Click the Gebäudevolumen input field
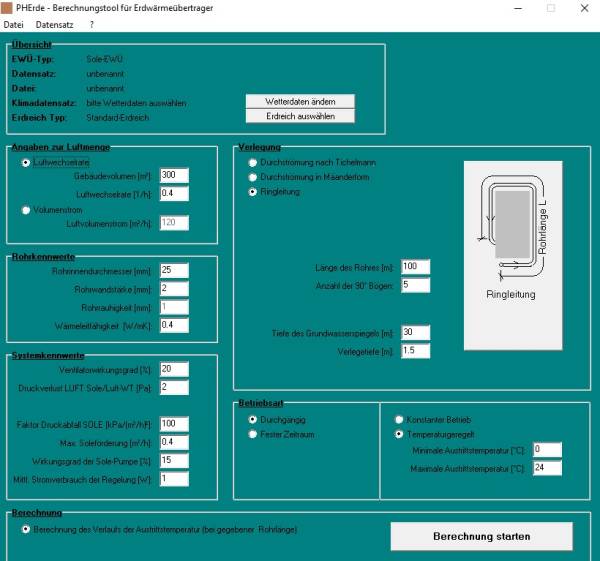The width and height of the screenshot is (600, 561). (173, 175)
